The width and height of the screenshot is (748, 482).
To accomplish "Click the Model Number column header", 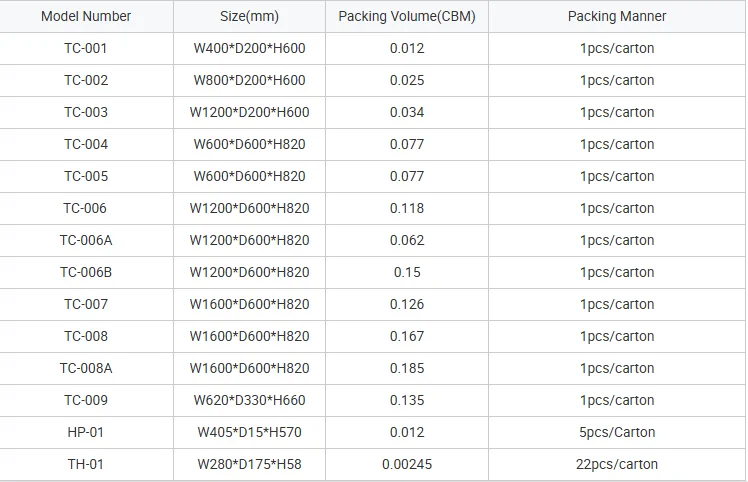I will tap(86, 16).
